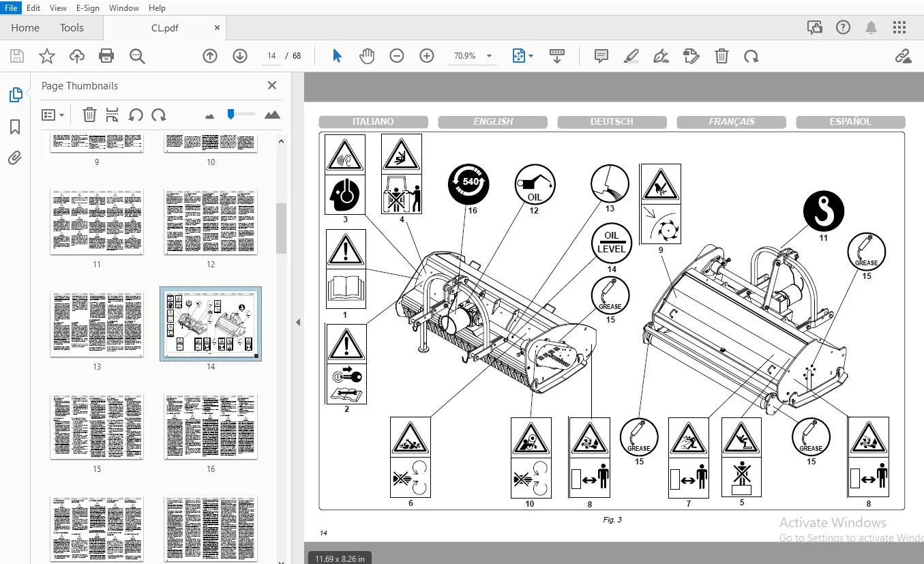
Task: Select page 15 thumbnail
Action: coord(97,426)
